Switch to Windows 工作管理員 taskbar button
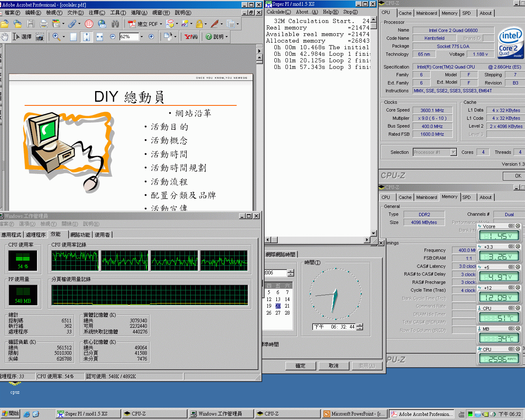This screenshot has height=420, width=525. pyautogui.click(x=220, y=414)
